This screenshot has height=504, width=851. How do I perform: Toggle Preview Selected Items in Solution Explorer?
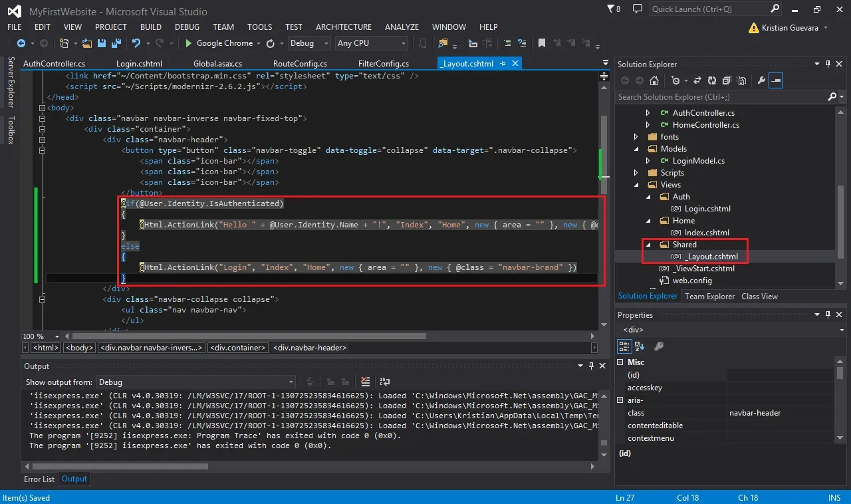pyautogui.click(x=777, y=80)
